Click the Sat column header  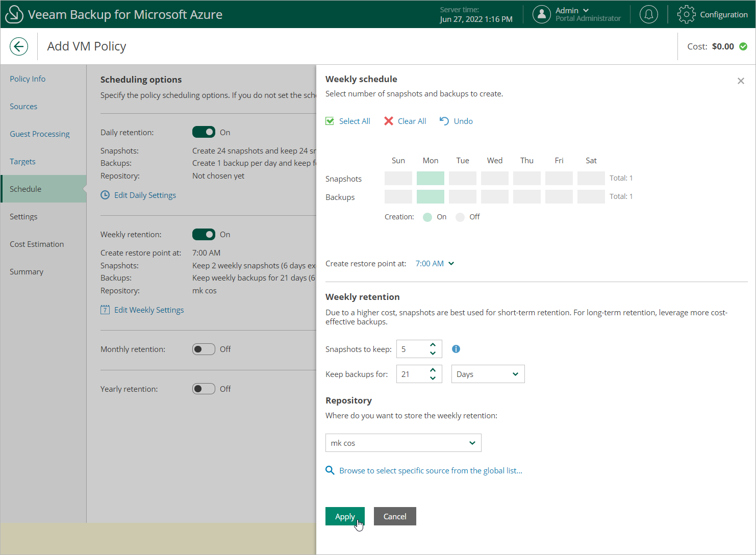(x=591, y=160)
